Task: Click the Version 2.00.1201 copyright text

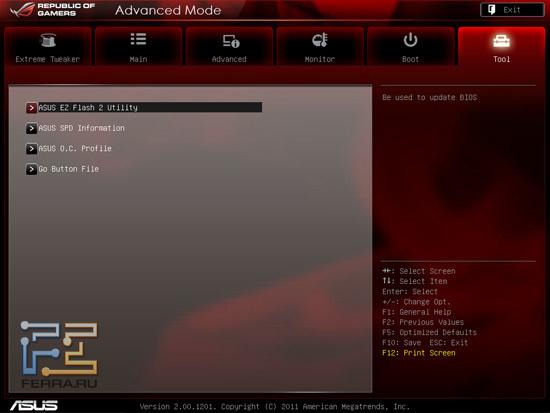Action: point(274,406)
